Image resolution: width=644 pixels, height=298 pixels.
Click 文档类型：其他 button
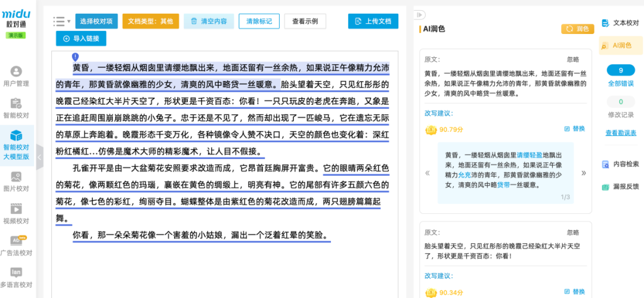151,21
